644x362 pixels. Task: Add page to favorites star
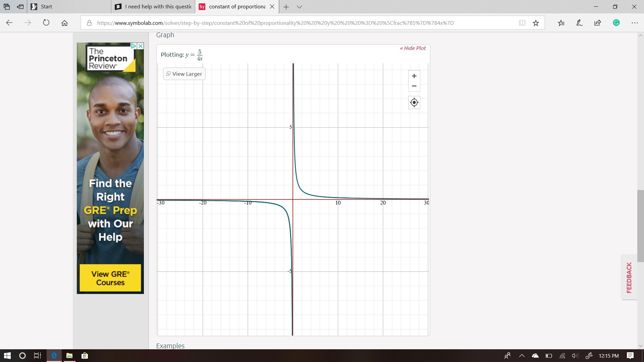tap(536, 23)
